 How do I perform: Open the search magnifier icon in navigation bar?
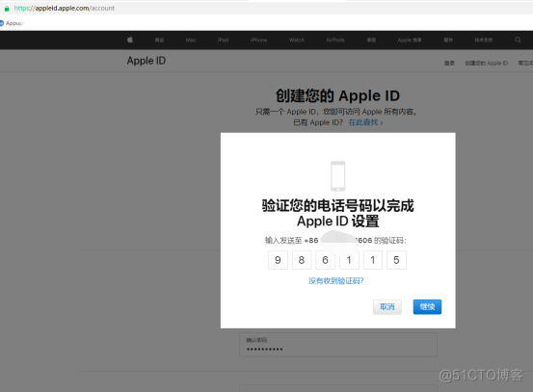518,39
